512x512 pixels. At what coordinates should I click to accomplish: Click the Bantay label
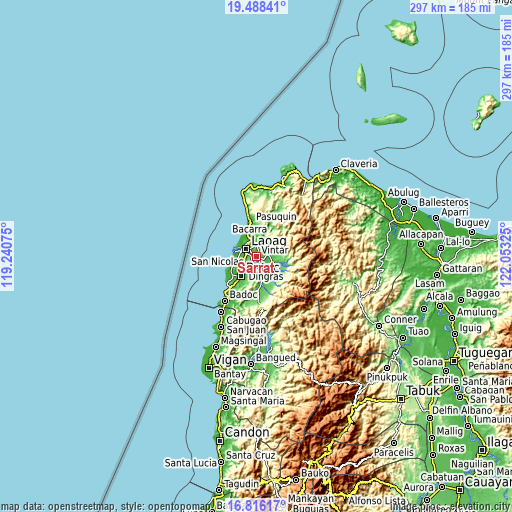(230, 374)
